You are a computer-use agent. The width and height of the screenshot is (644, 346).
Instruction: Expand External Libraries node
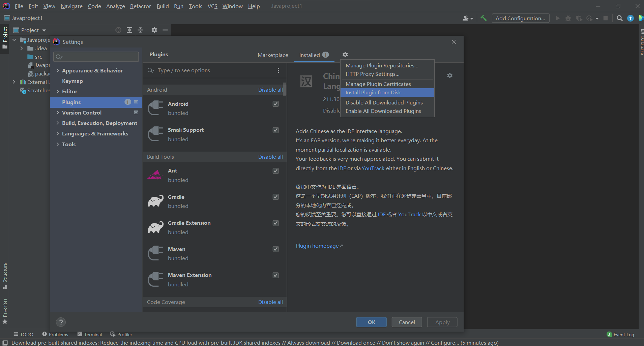point(14,82)
